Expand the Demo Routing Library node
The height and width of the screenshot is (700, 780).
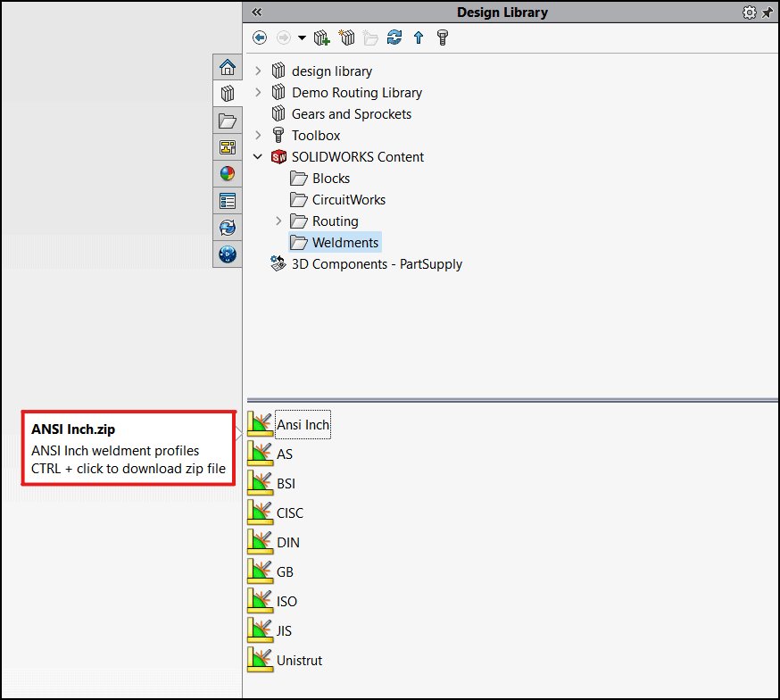pyautogui.click(x=258, y=93)
